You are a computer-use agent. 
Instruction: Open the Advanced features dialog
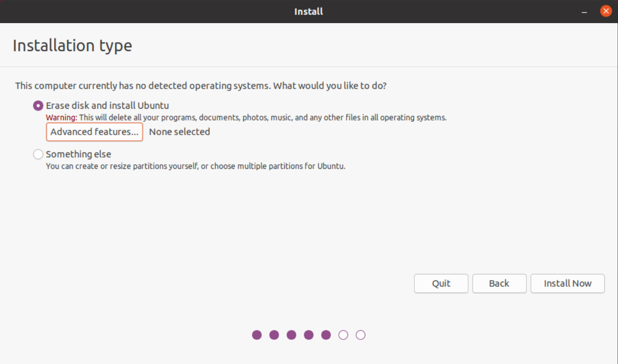(x=94, y=131)
